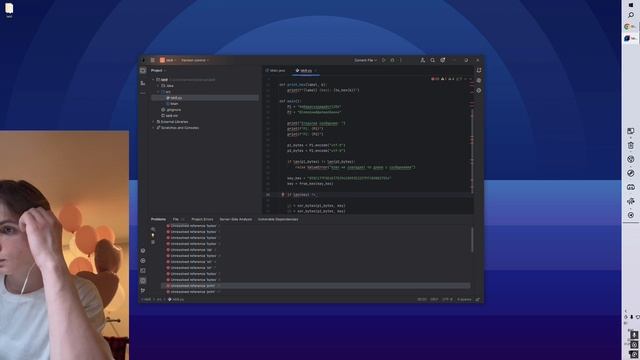Switch to the IDE taskbar button
Screen dimensions: 640x360
point(631,38)
